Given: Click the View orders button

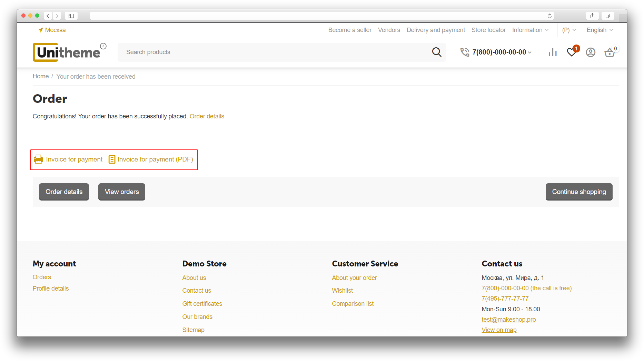Looking at the screenshot, I should coord(122,192).
